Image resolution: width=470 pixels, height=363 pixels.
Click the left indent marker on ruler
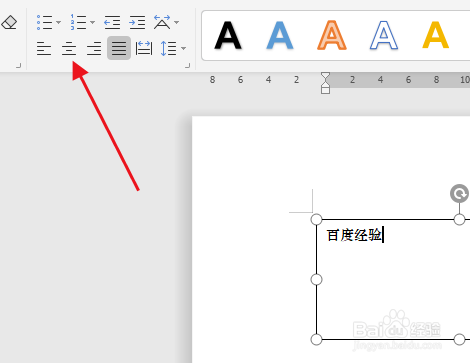(325, 90)
